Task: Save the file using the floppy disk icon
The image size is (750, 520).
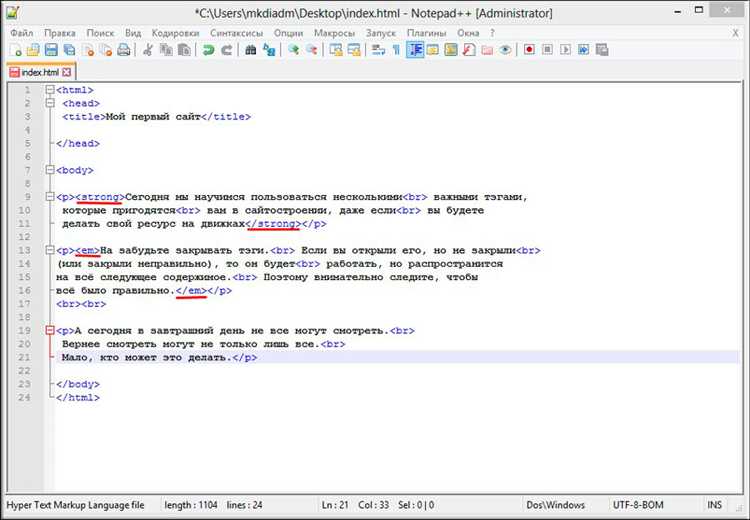Action: click(50, 50)
